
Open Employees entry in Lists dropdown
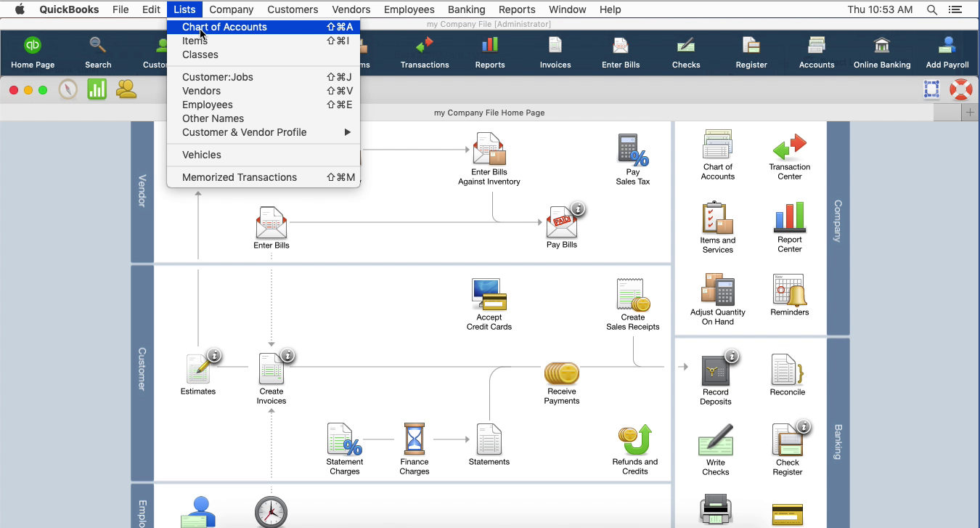[x=263, y=105]
